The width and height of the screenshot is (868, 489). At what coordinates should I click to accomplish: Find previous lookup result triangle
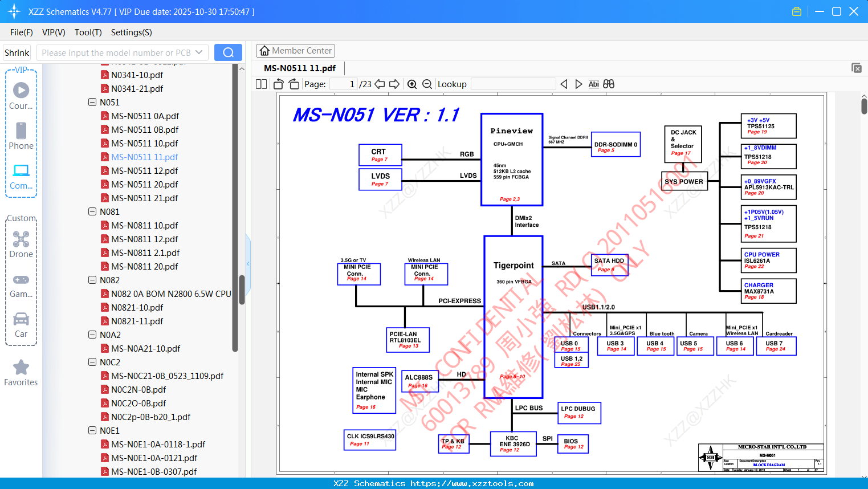(x=564, y=84)
